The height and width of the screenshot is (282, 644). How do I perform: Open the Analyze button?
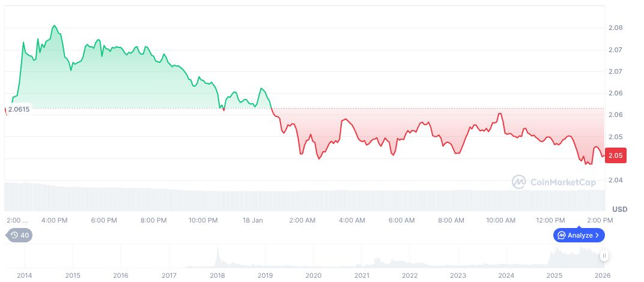(579, 235)
